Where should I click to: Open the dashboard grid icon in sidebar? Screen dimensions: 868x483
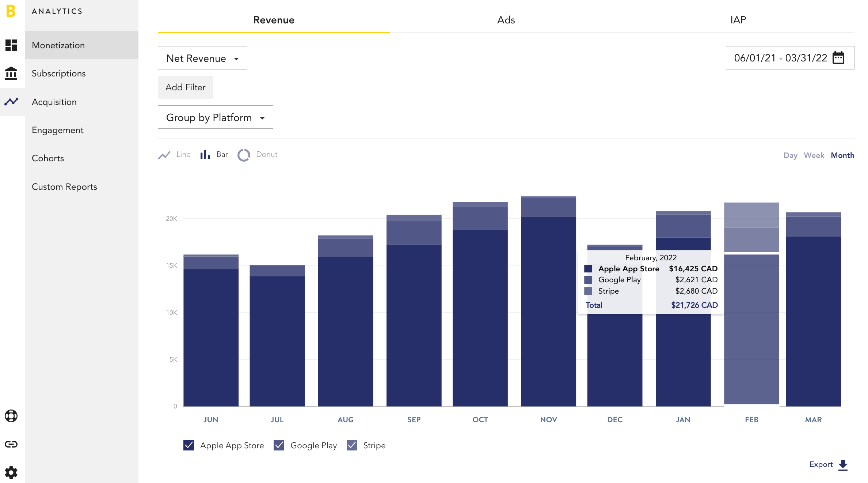point(11,45)
